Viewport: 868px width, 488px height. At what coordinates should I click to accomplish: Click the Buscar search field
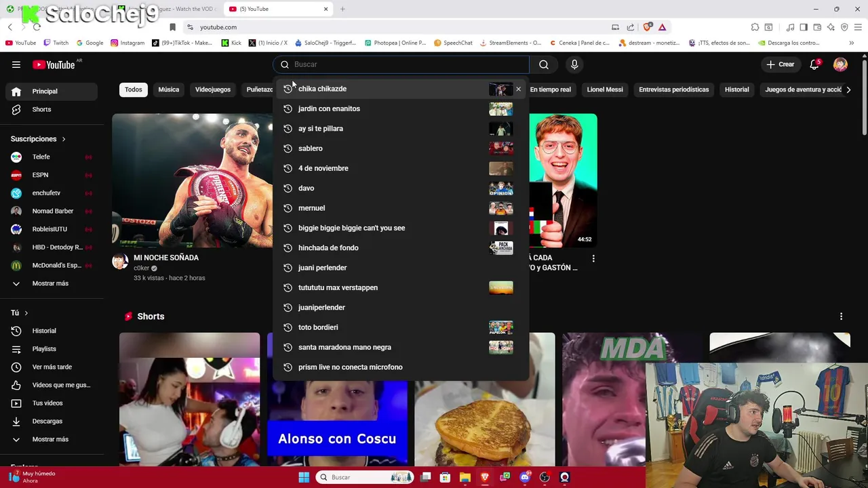[x=402, y=64]
